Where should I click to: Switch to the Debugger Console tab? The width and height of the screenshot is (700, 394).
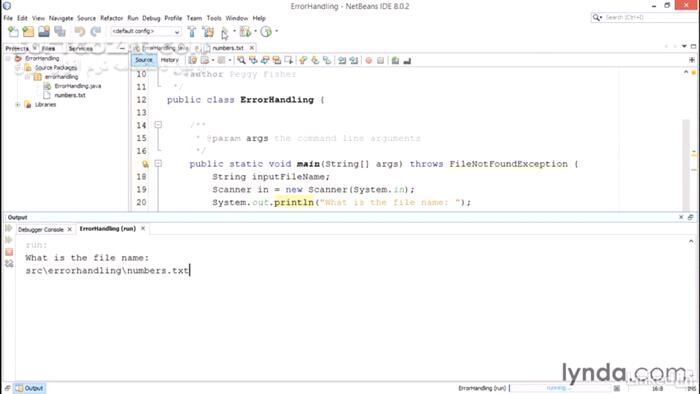point(41,229)
